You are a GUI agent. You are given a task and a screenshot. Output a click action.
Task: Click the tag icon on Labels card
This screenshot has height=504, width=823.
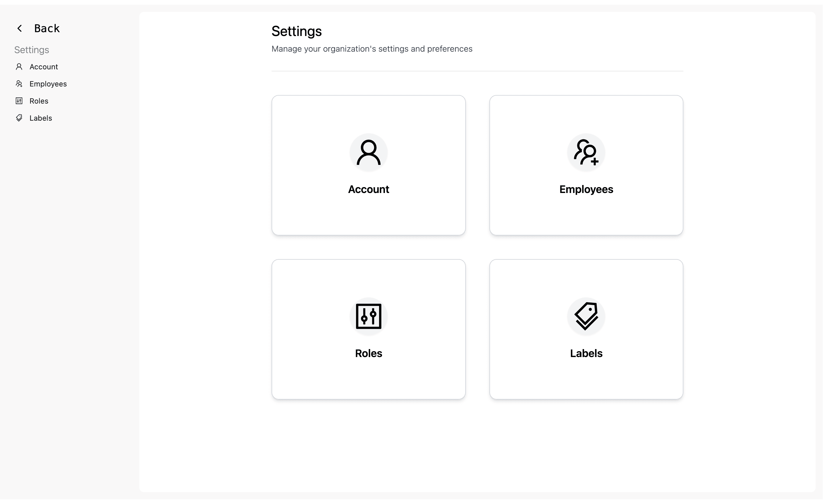pyautogui.click(x=586, y=316)
